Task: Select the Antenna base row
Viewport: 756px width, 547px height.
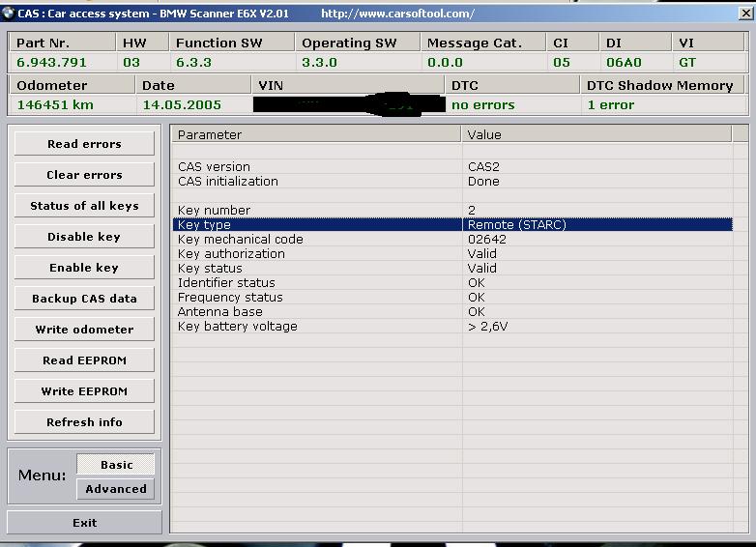Action: coord(452,311)
